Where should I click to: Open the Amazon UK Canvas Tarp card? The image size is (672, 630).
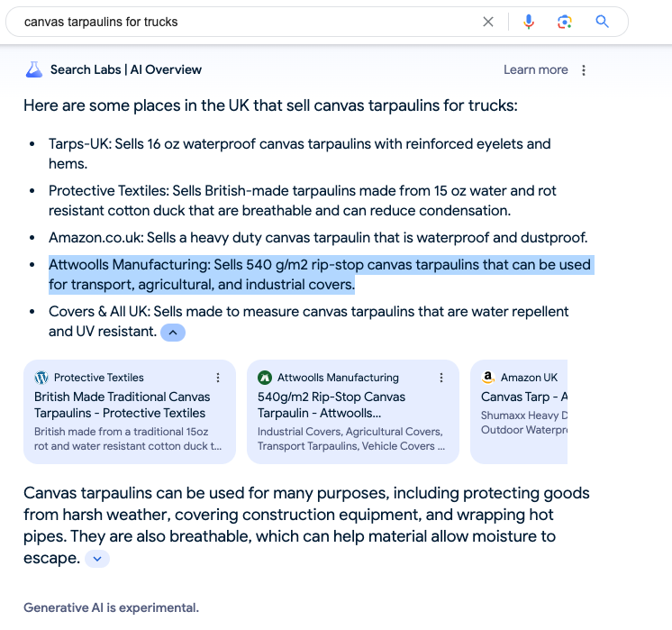519,412
